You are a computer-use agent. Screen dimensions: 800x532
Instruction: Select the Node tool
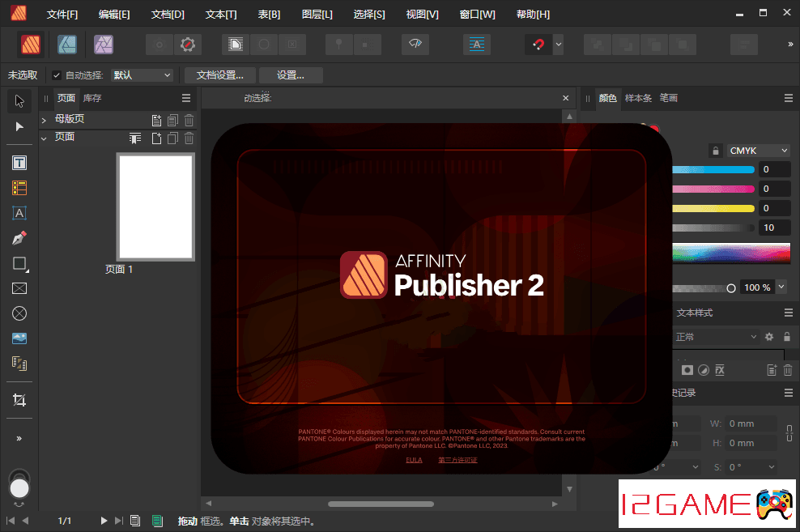(x=19, y=126)
